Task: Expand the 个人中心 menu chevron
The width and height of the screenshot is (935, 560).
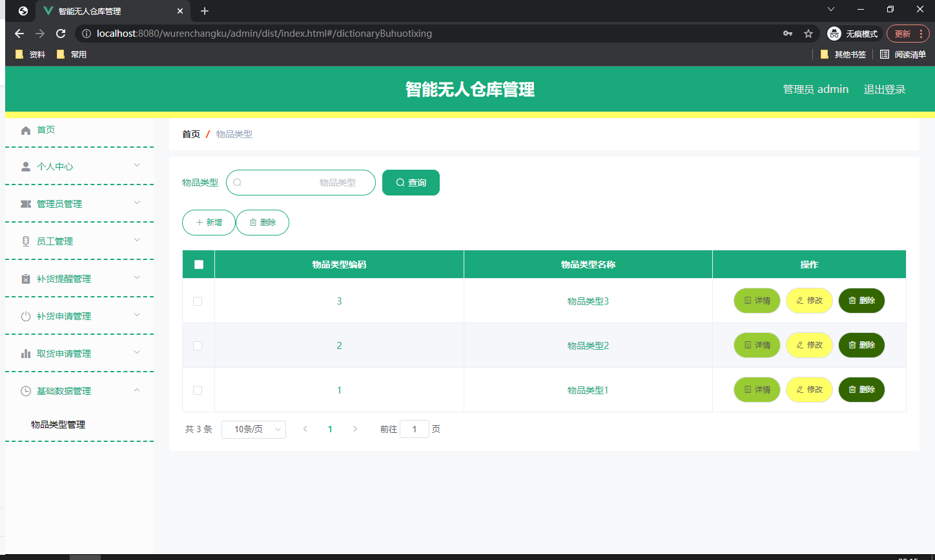Action: coord(137,165)
